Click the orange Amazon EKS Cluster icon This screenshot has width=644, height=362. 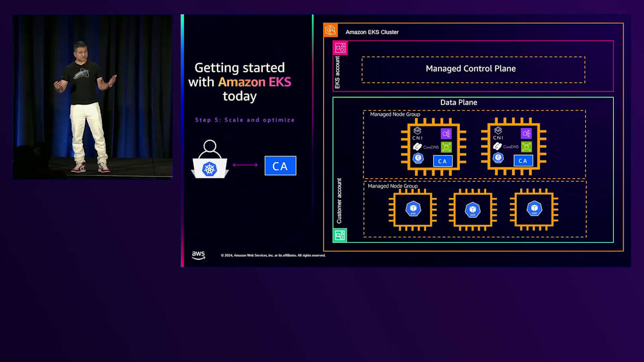click(331, 30)
